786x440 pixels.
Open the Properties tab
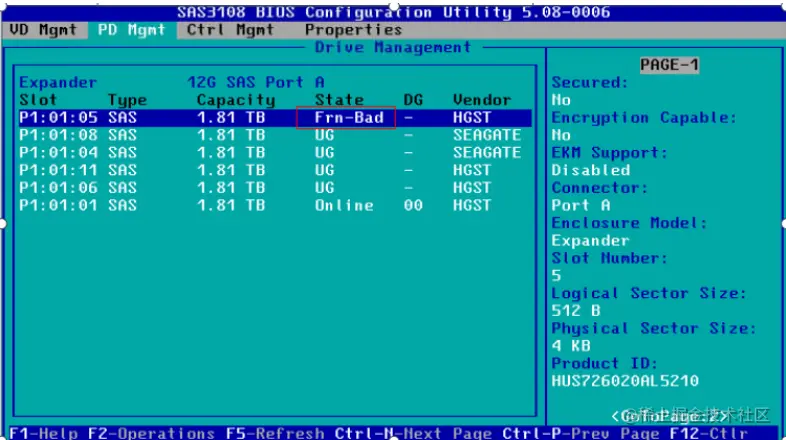[x=353, y=30]
